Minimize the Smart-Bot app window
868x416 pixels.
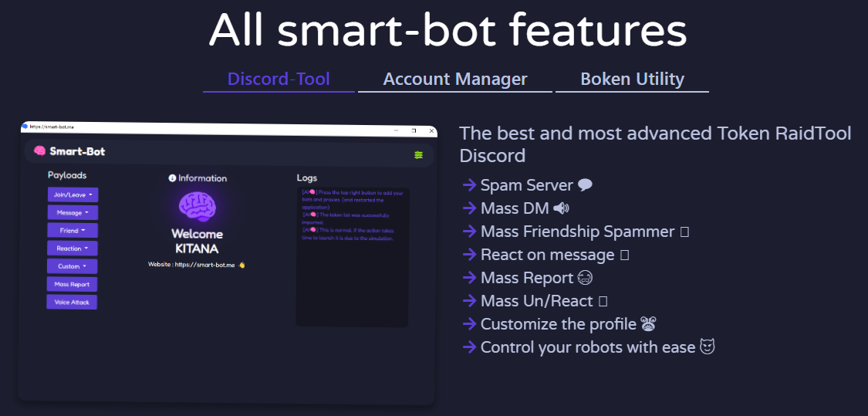pyautogui.click(x=397, y=130)
